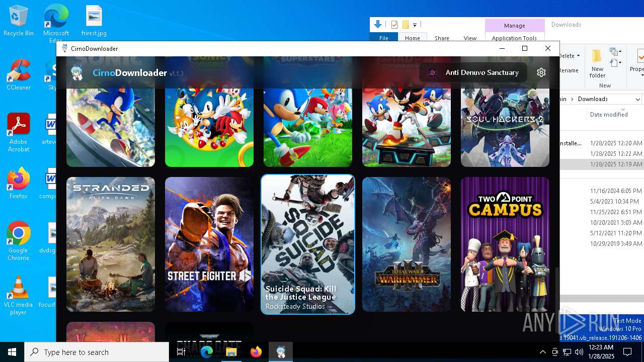
Task: Expand the Explorer address bar history dropdown
Action: [x=637, y=99]
